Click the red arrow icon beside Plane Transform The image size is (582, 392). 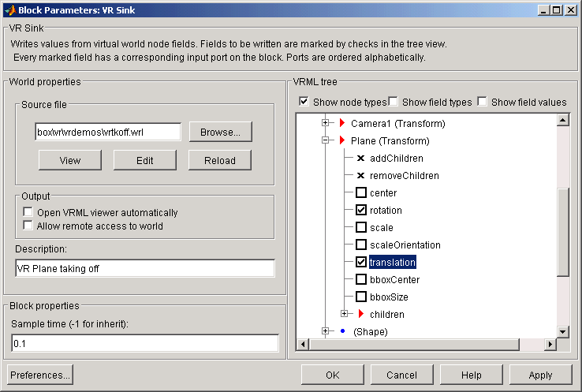pyautogui.click(x=342, y=140)
